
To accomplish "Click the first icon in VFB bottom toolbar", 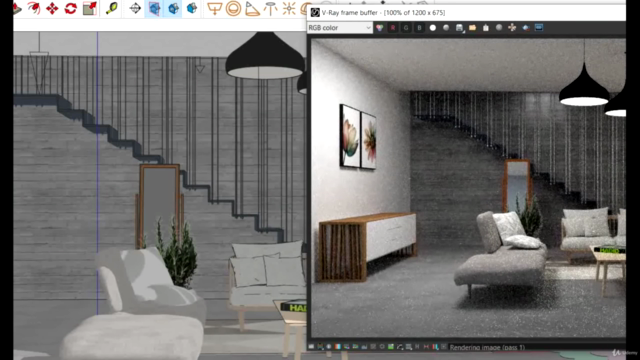I will coord(311,347).
